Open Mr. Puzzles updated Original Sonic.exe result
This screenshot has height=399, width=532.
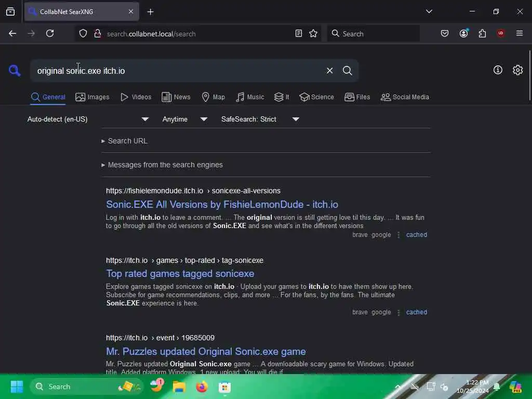point(206,351)
